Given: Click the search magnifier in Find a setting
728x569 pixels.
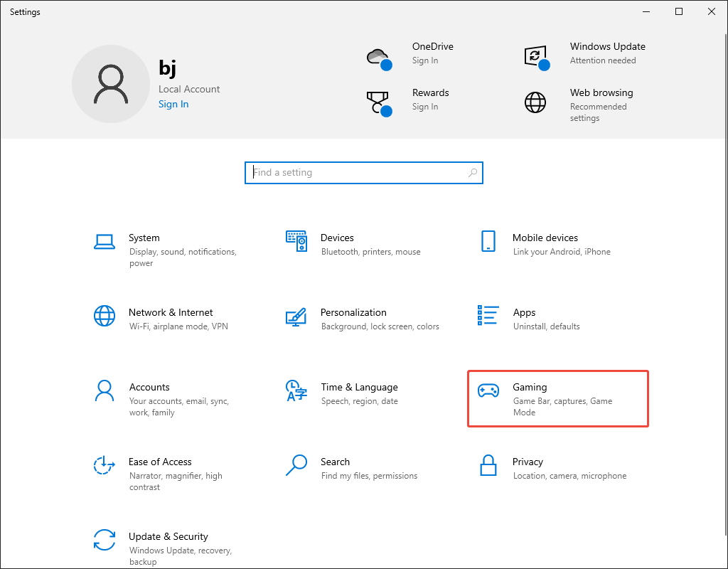Looking at the screenshot, I should [x=473, y=173].
